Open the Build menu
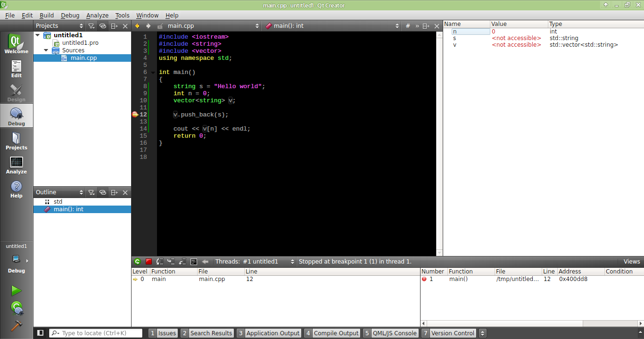Viewport: 644px width, 339px height. (47, 16)
